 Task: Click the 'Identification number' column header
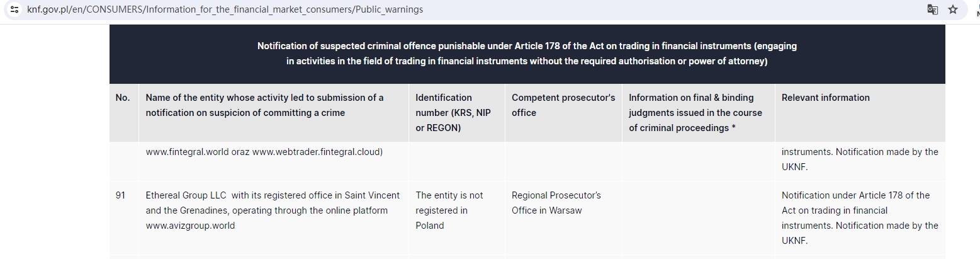pos(453,113)
